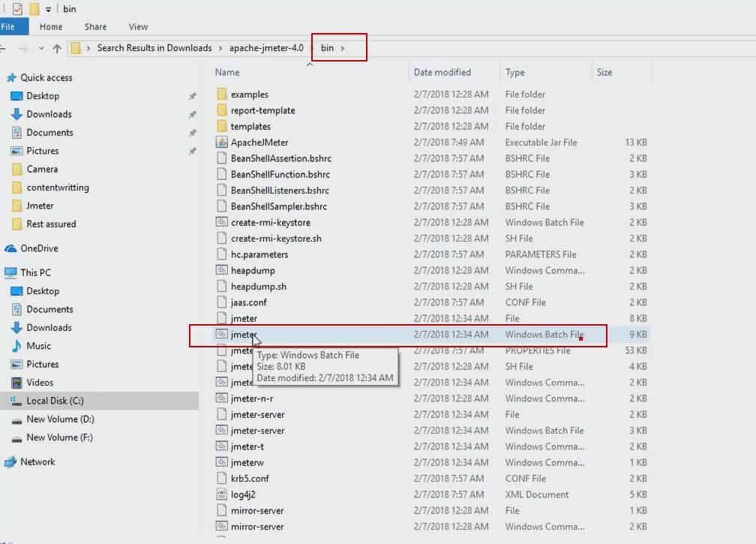
Task: Sort by Date modified column header
Action: (442, 72)
